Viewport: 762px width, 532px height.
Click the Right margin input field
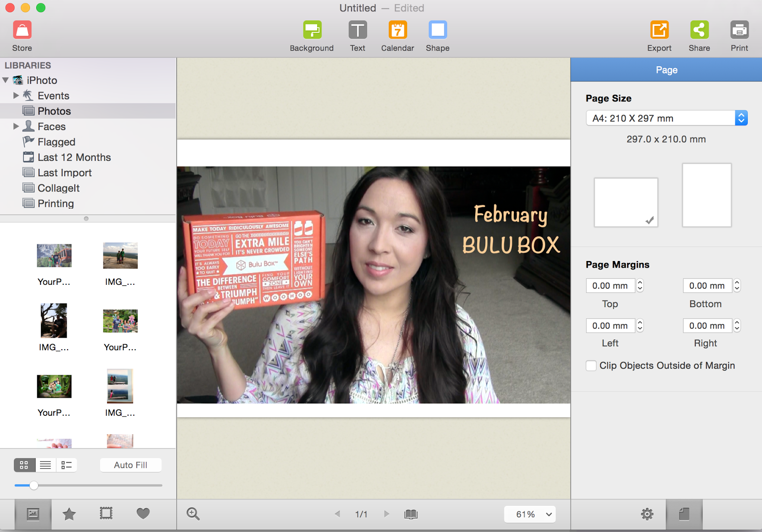point(707,326)
